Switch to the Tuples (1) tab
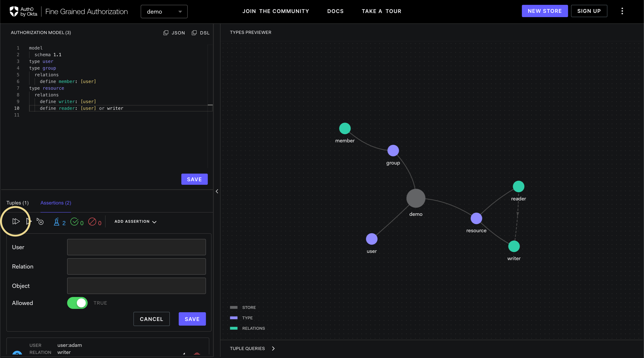Viewport: 644px width, 358px height. coord(18,203)
